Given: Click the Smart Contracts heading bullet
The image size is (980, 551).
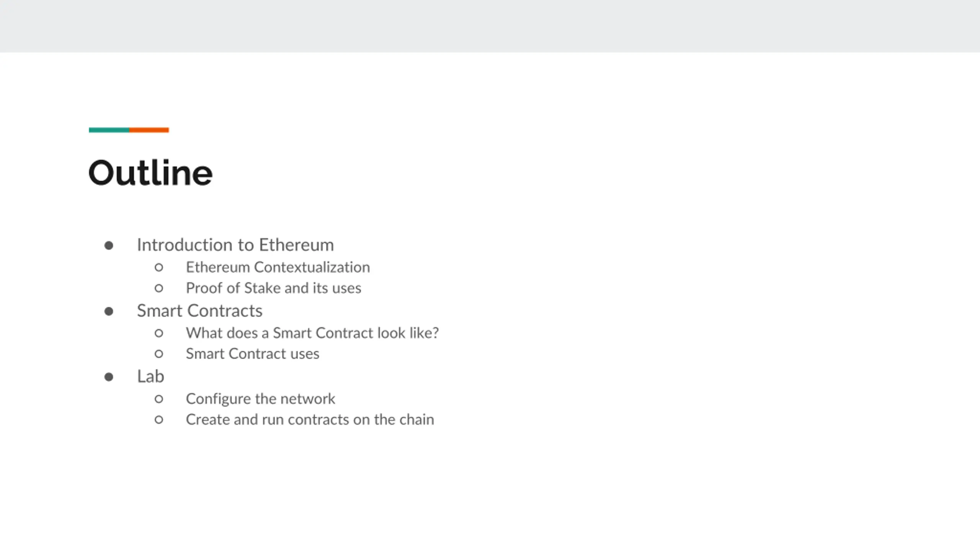Looking at the screenshot, I should [200, 311].
